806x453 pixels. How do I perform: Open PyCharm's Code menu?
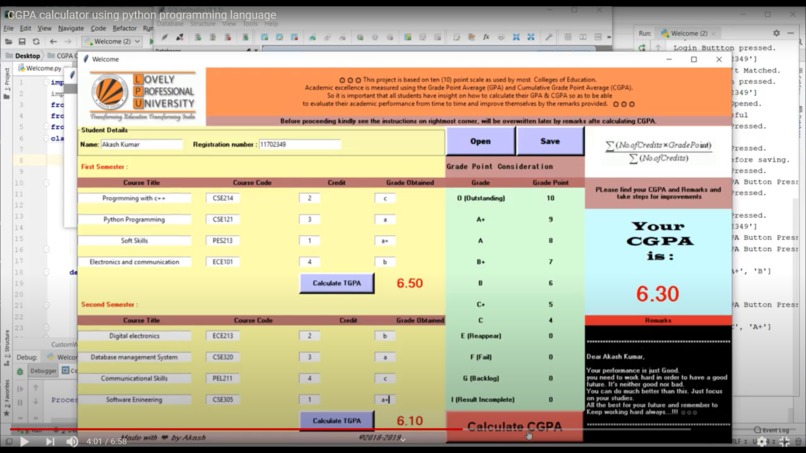98,28
